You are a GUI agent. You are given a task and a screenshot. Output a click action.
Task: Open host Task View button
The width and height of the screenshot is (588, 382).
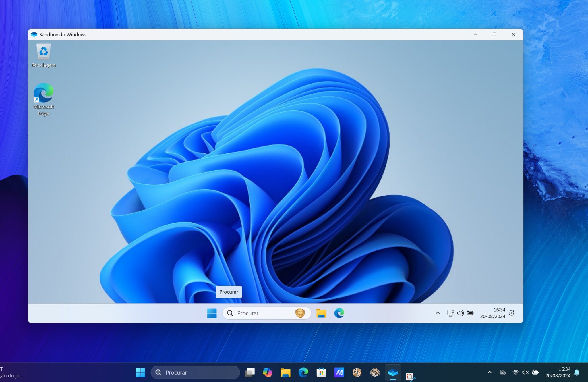[x=249, y=373]
